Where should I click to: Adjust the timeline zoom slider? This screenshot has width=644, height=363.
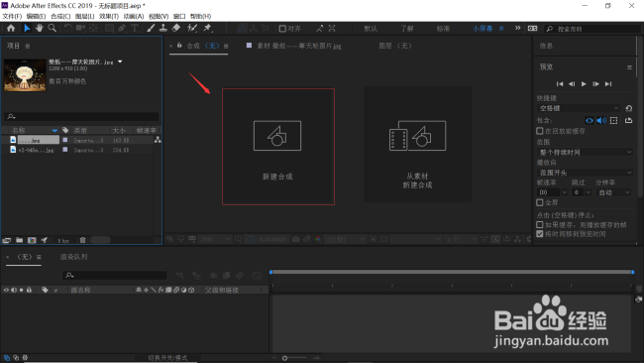tap(284, 358)
